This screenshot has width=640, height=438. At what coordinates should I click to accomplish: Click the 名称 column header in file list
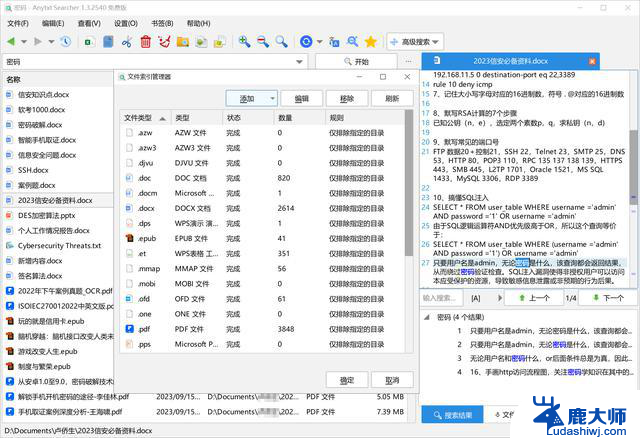(58, 80)
